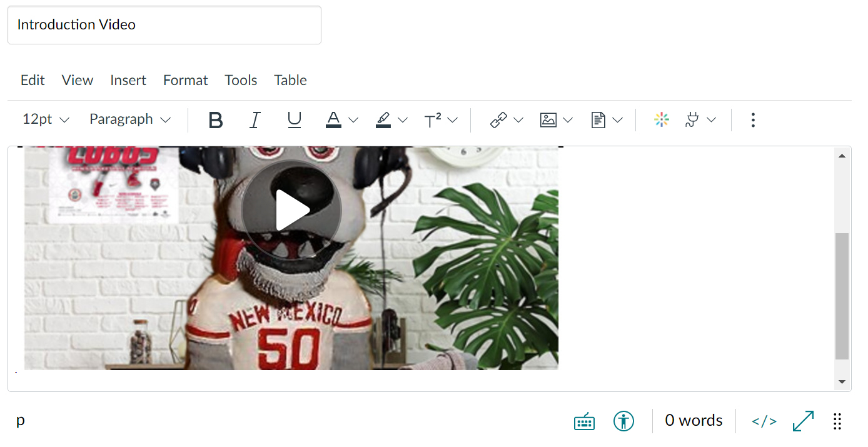
Task: Expand link options arrow
Action: (518, 119)
